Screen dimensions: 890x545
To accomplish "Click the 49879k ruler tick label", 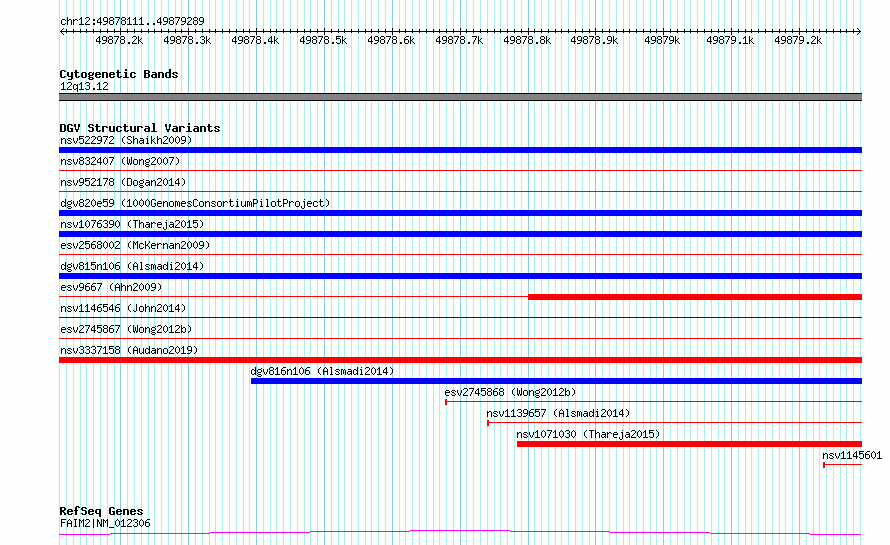I will 662,40.
